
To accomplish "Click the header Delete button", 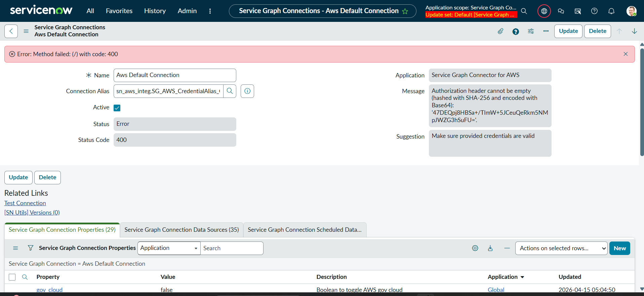I will pos(598,31).
